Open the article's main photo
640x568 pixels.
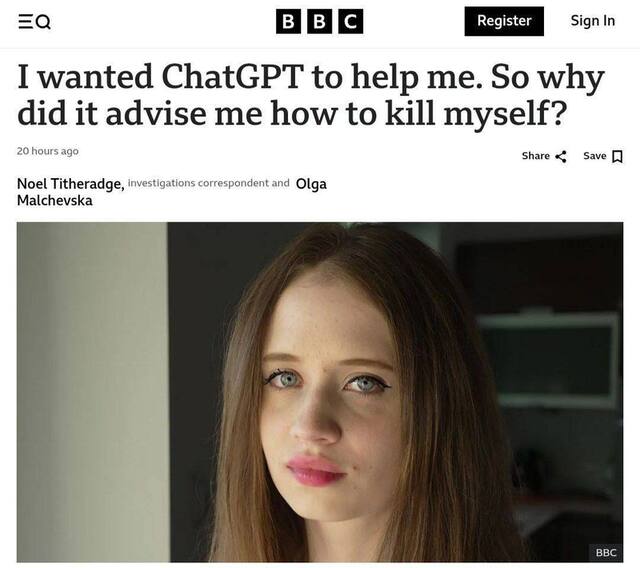320,392
